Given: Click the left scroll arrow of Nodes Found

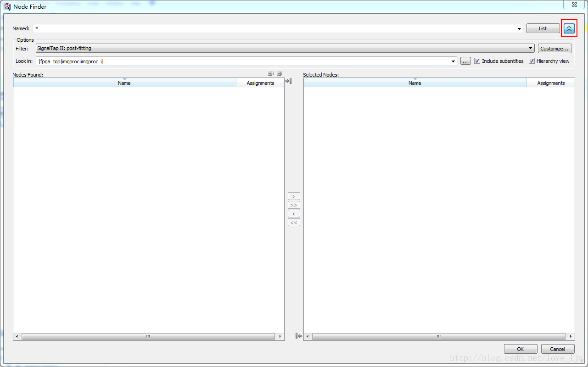Looking at the screenshot, I should tap(17, 336).
